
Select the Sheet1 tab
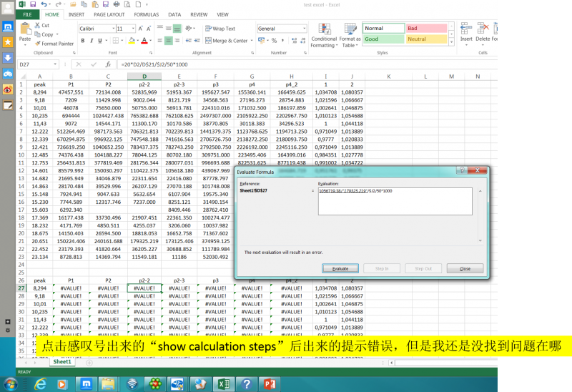[62, 362]
